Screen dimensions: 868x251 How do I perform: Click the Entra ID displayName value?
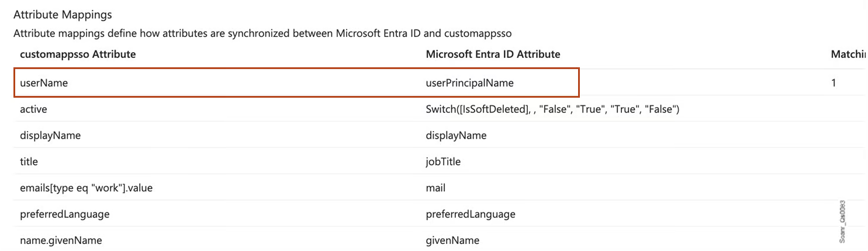457,136
